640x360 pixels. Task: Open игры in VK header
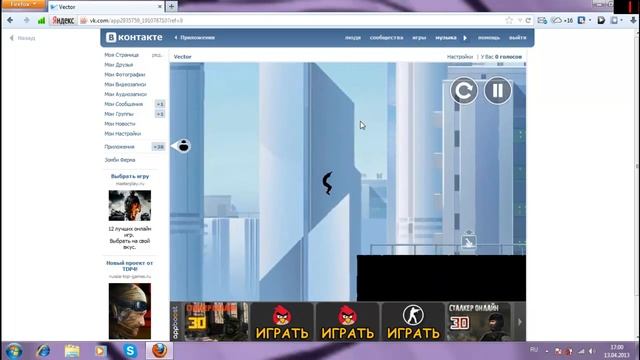[419, 38]
